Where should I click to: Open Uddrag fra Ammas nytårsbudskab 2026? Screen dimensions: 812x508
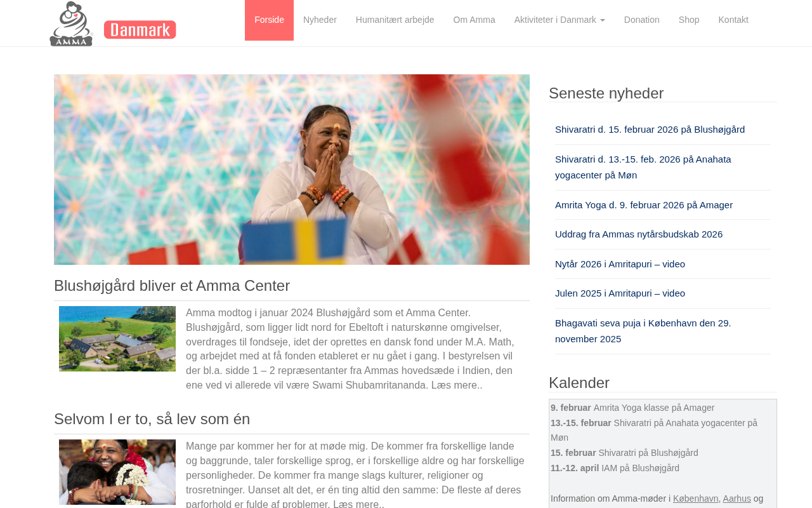pyautogui.click(x=639, y=234)
